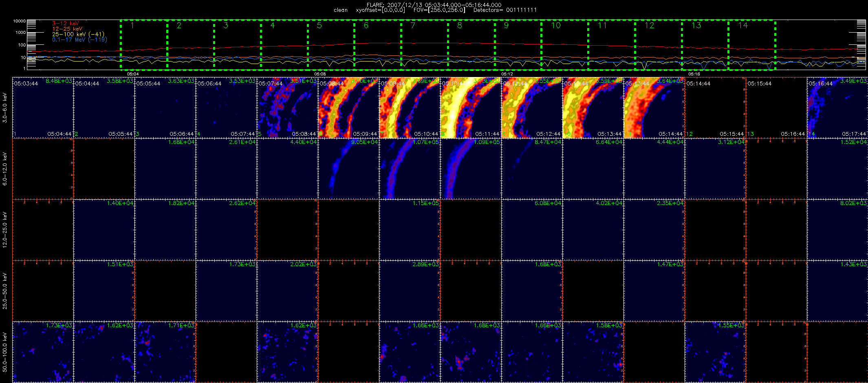The height and width of the screenshot is (383, 868).
Task: Click interval number 2 in the light curve
Action: tap(179, 26)
